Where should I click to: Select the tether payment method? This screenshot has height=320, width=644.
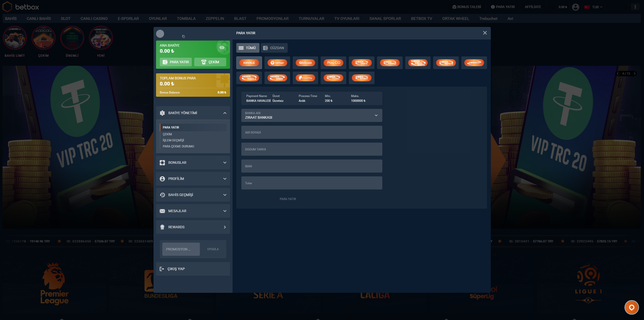tap(277, 63)
